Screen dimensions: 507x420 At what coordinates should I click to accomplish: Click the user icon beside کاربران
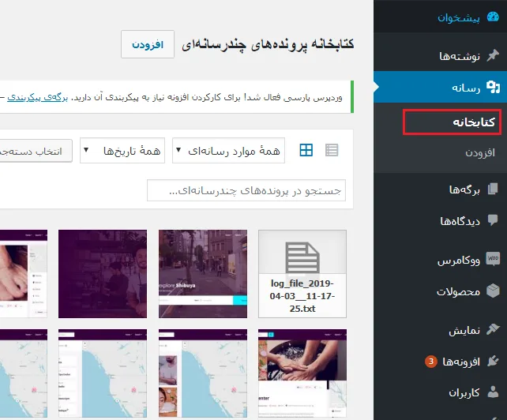click(x=493, y=392)
